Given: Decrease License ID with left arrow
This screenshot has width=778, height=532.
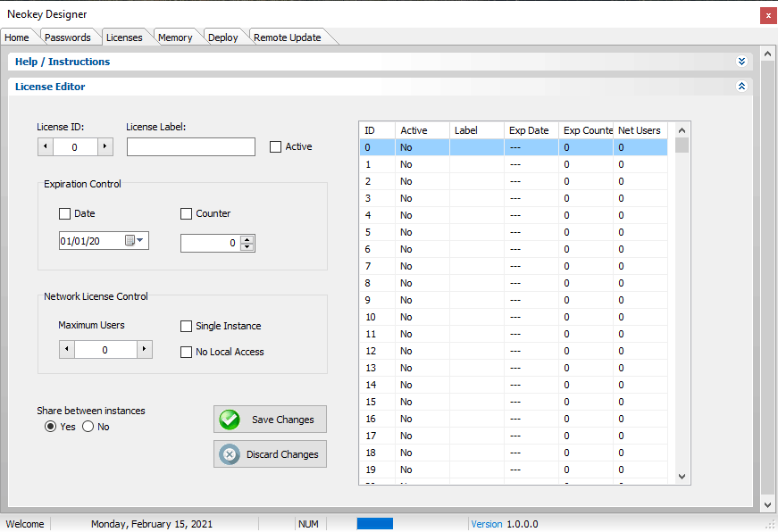Looking at the screenshot, I should (x=46, y=146).
